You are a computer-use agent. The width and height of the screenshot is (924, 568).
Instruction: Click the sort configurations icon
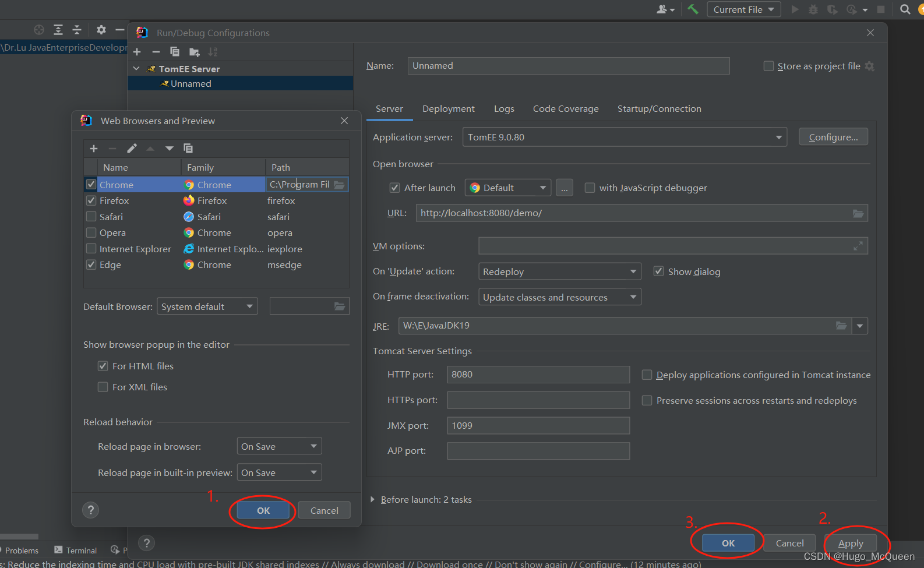pyautogui.click(x=213, y=52)
